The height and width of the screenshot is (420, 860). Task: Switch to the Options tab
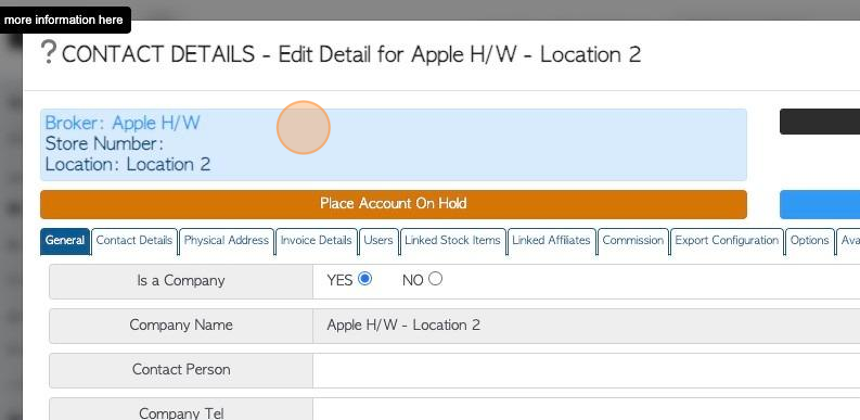(x=810, y=241)
